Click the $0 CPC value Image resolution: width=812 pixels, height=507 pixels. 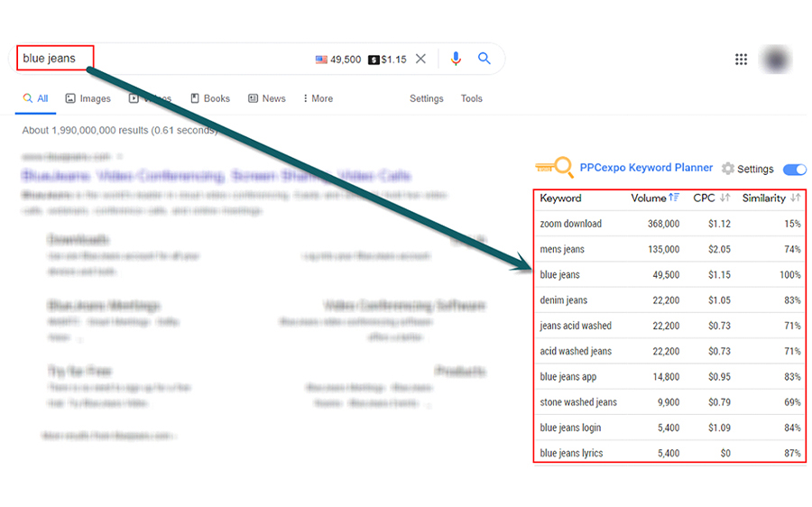click(725, 453)
